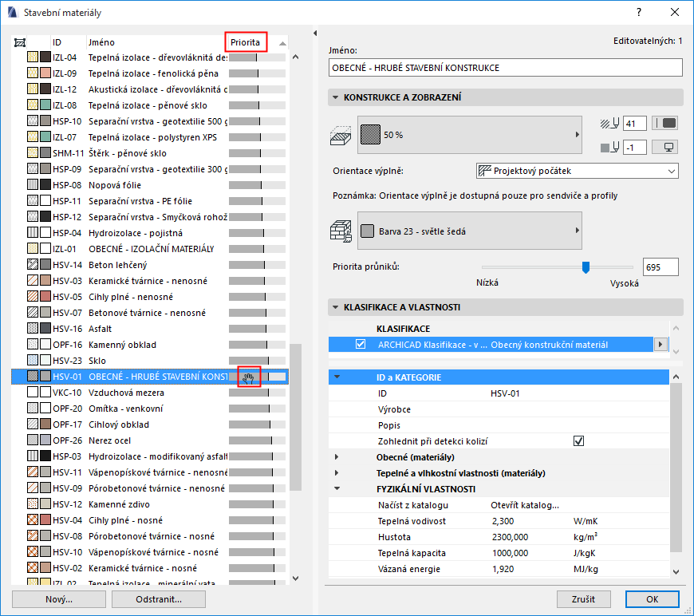Collapse KLASIFIKACE A VLASTNOSTI section
Image resolution: width=694 pixels, height=616 pixels.
pyautogui.click(x=336, y=307)
